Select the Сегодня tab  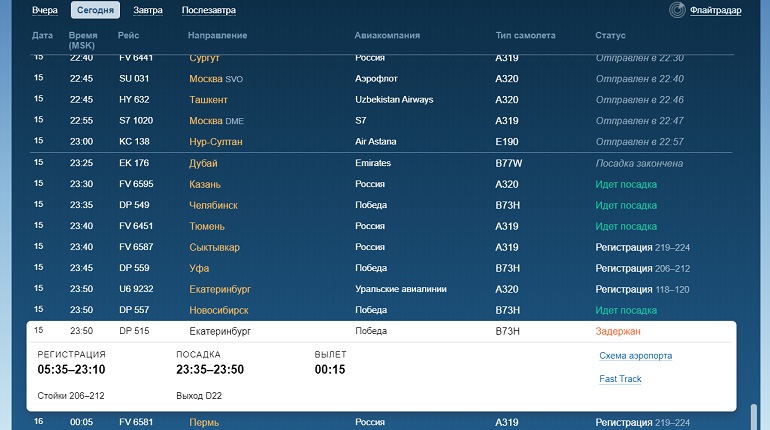95,10
